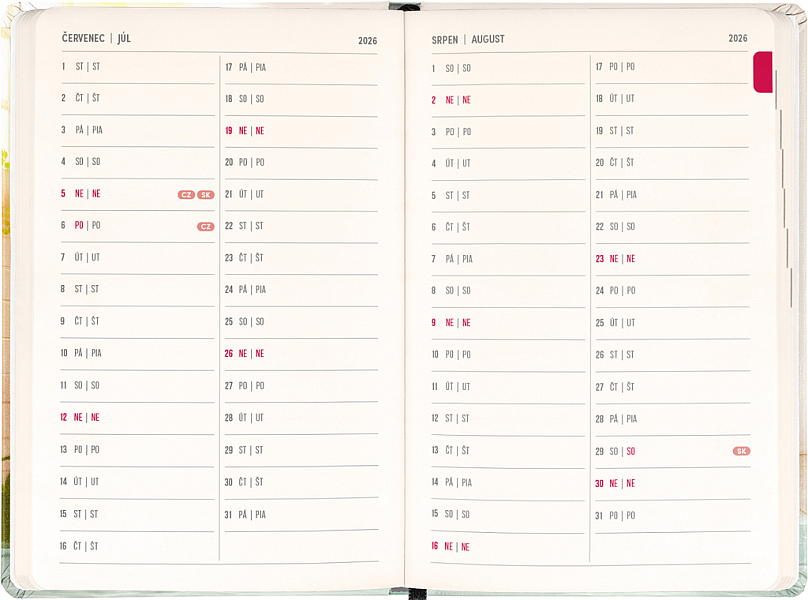Select the August 31 PO entry line

(671, 516)
